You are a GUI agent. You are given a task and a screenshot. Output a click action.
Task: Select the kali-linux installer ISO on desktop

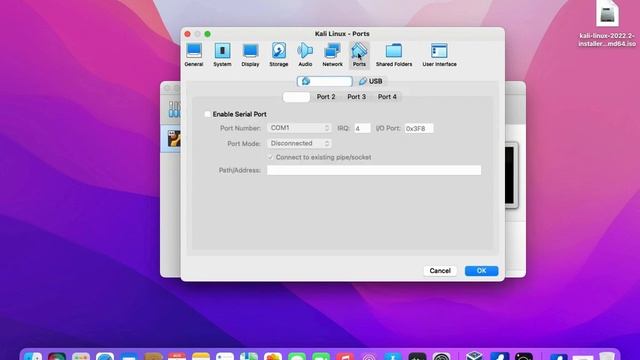pyautogui.click(x=607, y=24)
